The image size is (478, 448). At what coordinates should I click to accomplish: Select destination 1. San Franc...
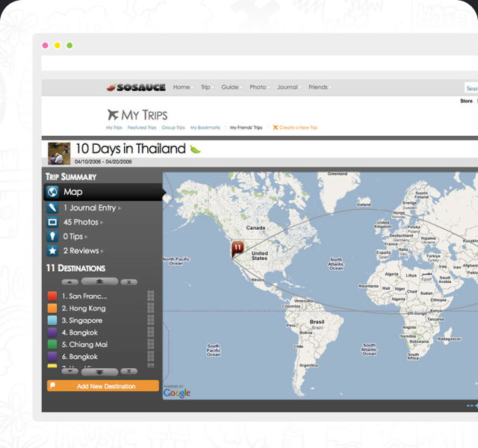(x=84, y=296)
